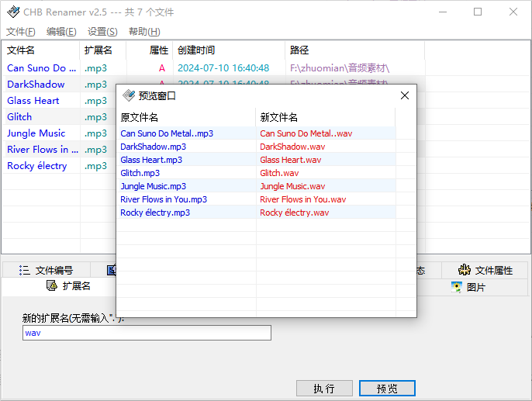Maximize the CHB Renamer window
The width and height of the screenshot is (532, 401).
tap(478, 12)
